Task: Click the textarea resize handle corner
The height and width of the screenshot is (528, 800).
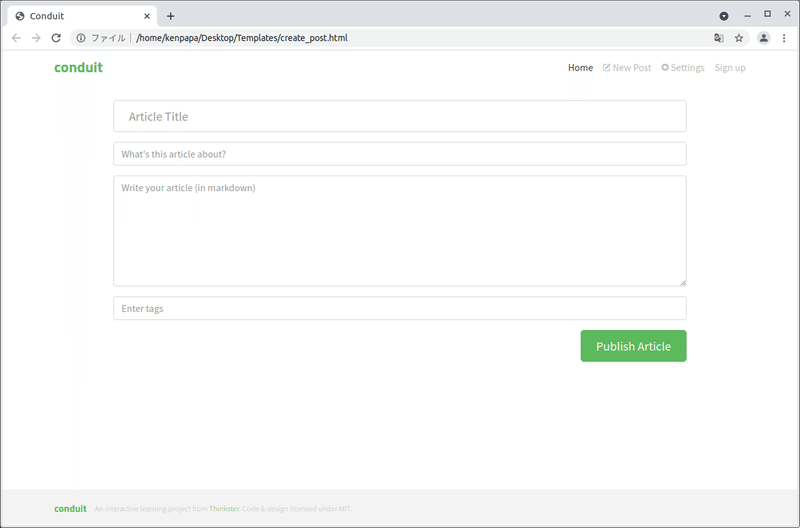Action: (x=683, y=282)
